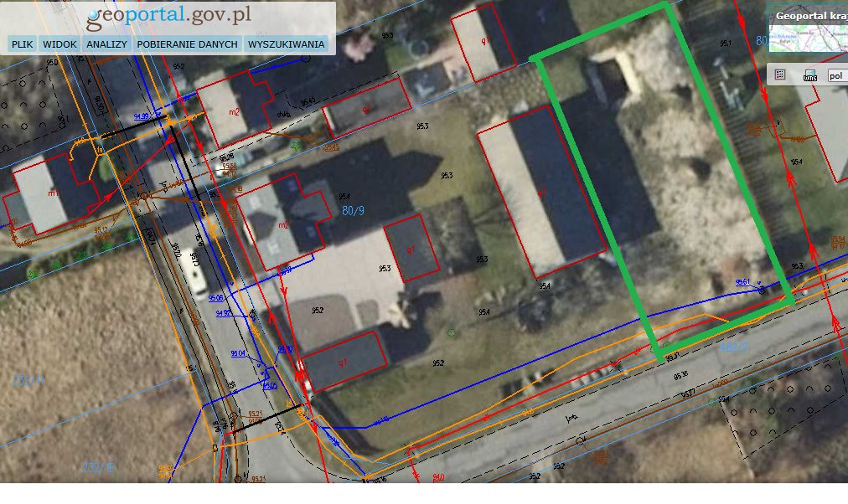Click the green tree symbol in the yard
The image size is (848, 504).
point(452,333)
